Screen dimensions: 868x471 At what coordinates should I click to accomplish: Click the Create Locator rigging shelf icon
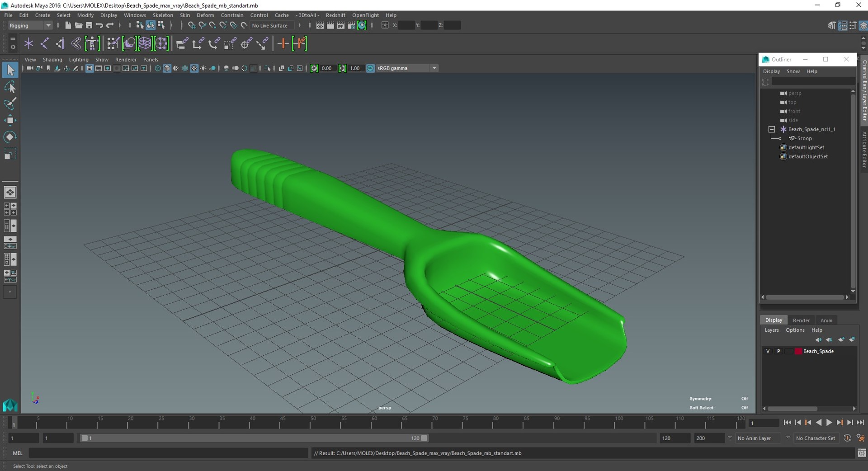[x=28, y=43]
